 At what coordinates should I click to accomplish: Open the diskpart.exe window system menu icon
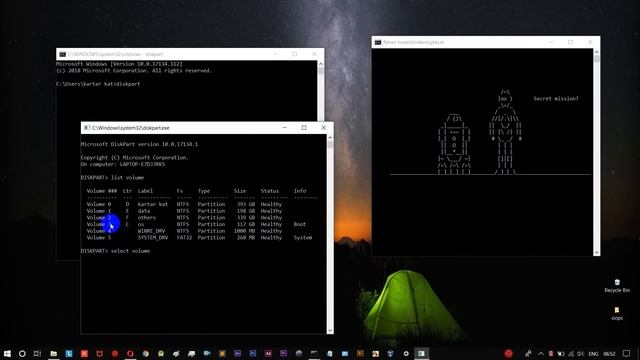[87, 128]
